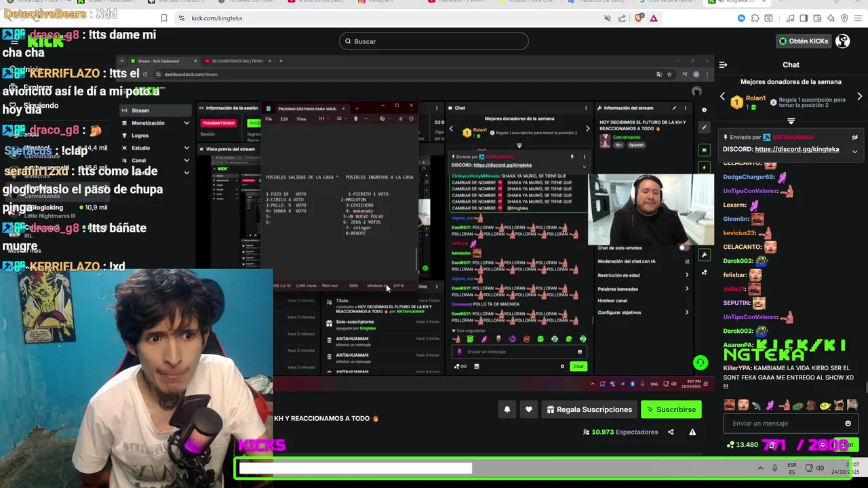Open the ESP ES language switcher
This screenshot has width=868, height=488.
pos(792,468)
